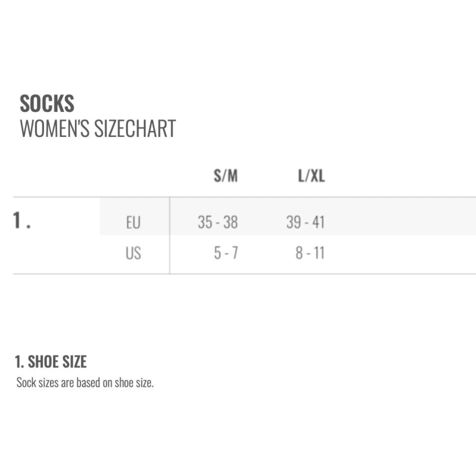476x476 pixels.
Task: Click the sock sizes footnote text
Action: [85, 383]
